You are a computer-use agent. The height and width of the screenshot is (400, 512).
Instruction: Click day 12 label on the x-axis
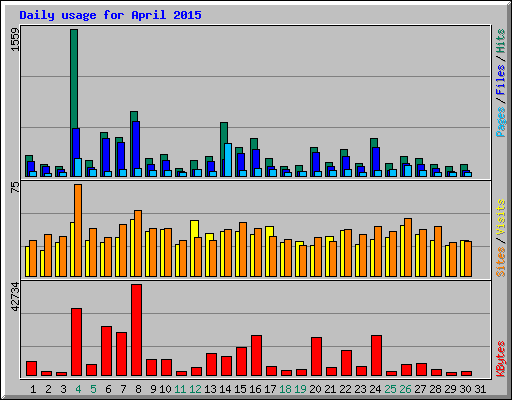(x=195, y=389)
